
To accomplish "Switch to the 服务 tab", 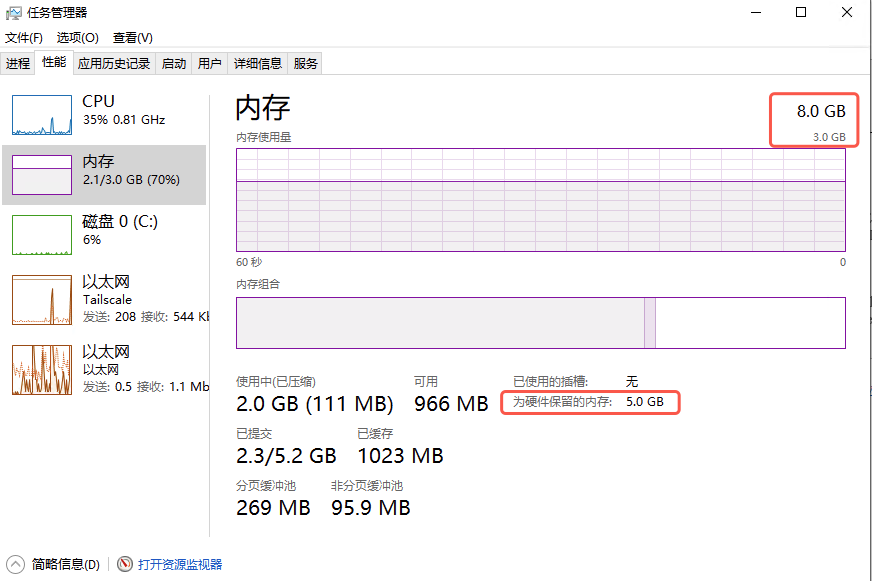I will 306,64.
